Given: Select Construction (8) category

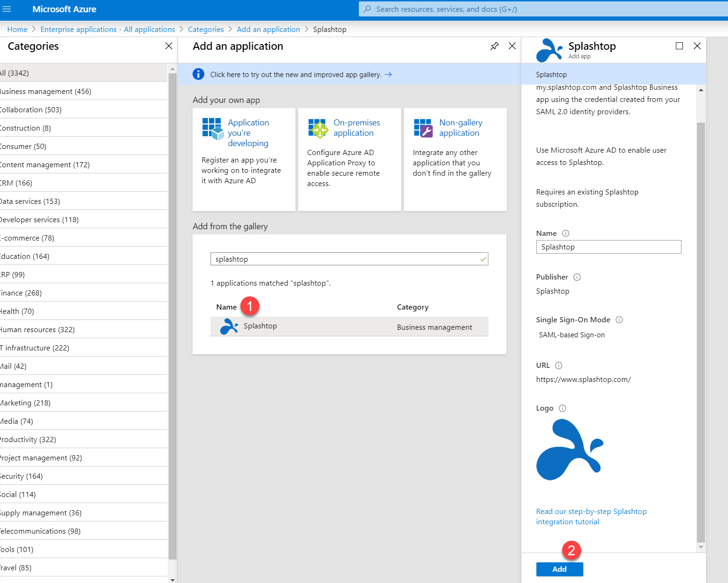Looking at the screenshot, I should pyautogui.click(x=84, y=128).
